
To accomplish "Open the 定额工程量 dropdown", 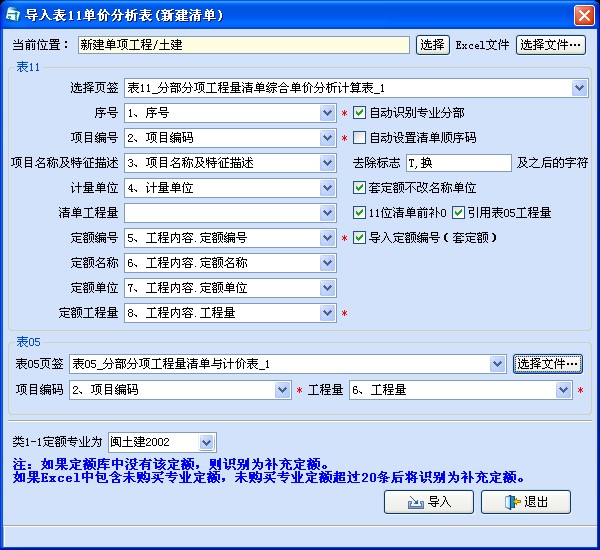I will [x=328, y=313].
